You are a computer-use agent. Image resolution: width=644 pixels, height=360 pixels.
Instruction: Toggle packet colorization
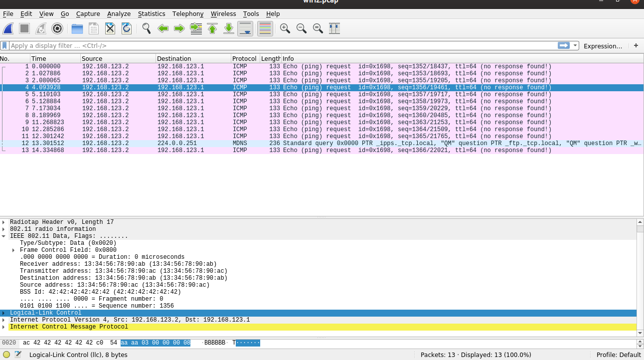pyautogui.click(x=265, y=28)
